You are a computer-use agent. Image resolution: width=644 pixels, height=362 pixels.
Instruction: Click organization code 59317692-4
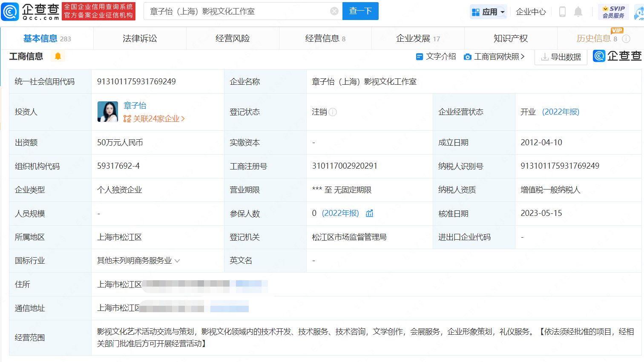point(118,166)
